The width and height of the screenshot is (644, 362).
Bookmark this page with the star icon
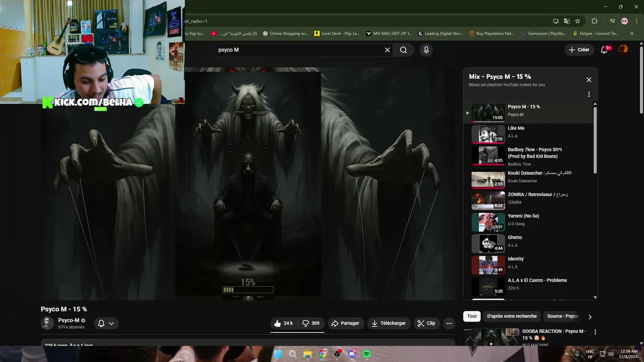point(578,21)
